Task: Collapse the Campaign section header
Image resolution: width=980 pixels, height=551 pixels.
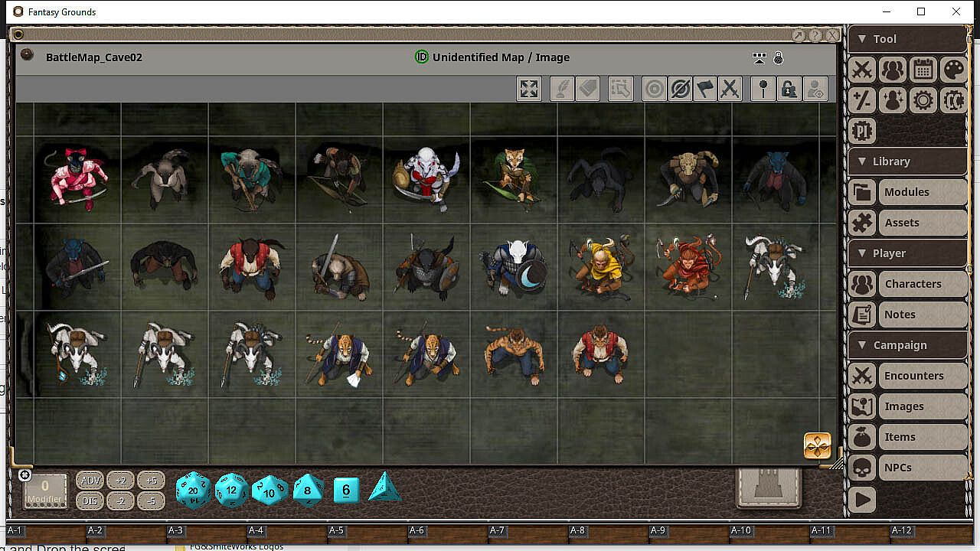Action: [x=907, y=345]
